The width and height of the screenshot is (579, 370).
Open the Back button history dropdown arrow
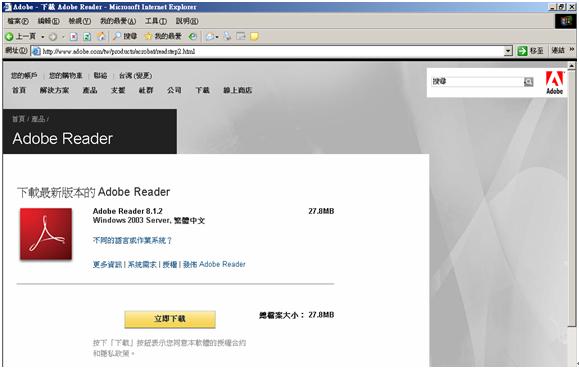click(43, 37)
